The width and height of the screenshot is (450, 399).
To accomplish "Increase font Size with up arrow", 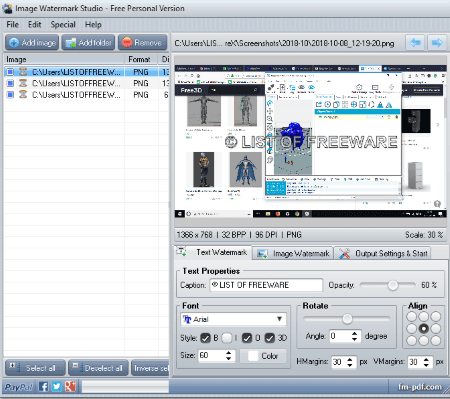I will [229, 353].
